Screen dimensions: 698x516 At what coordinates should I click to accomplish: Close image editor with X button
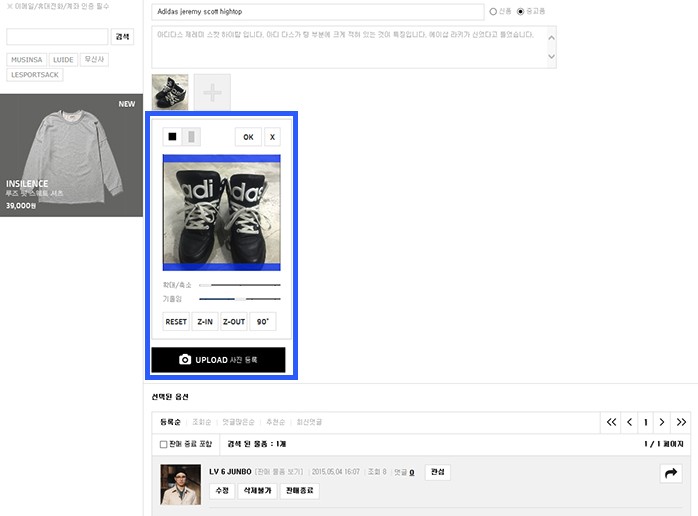(x=272, y=137)
